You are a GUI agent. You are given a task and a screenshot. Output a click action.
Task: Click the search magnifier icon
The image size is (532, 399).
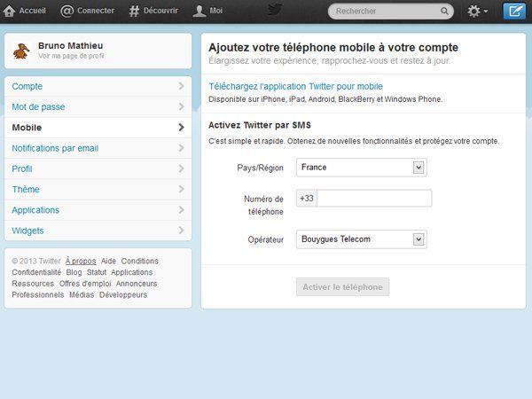click(x=444, y=12)
